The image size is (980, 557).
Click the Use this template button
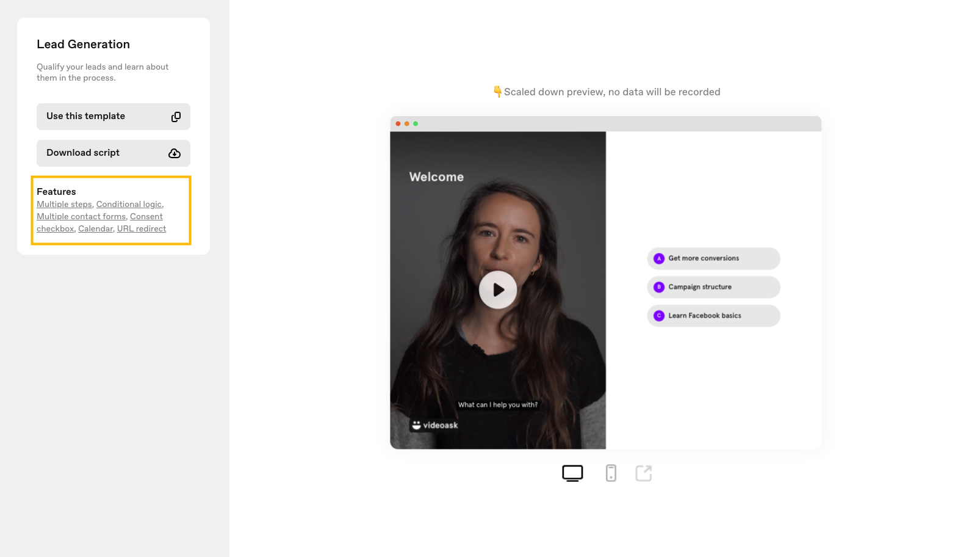tap(113, 117)
